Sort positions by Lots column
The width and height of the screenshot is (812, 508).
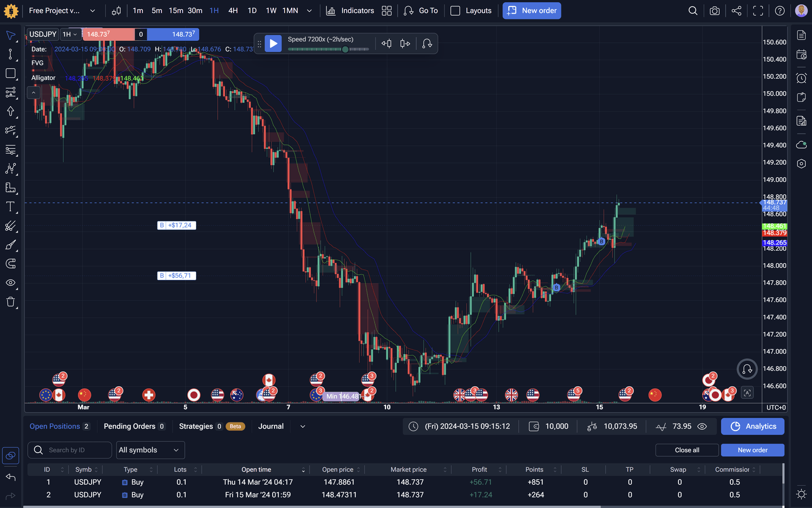point(180,470)
